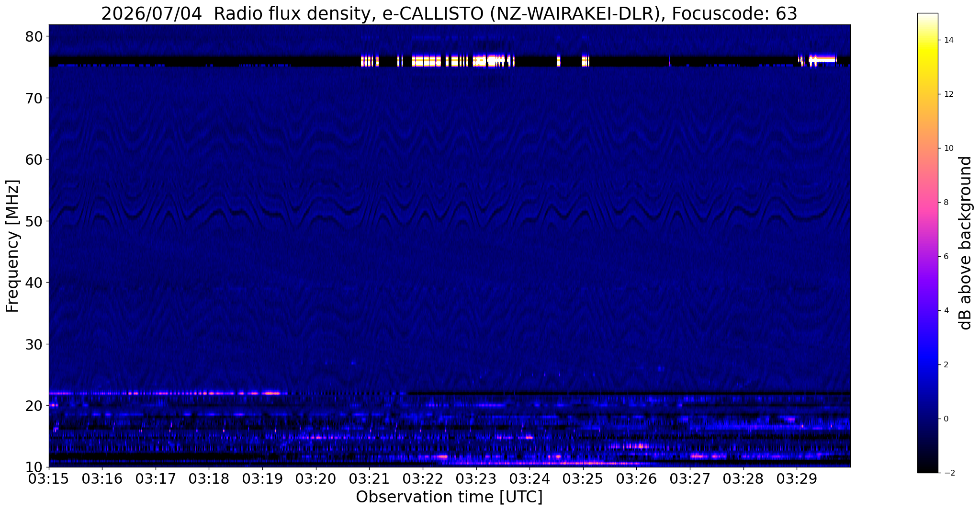Click the 60 MHz frequency tick label

click(x=34, y=159)
